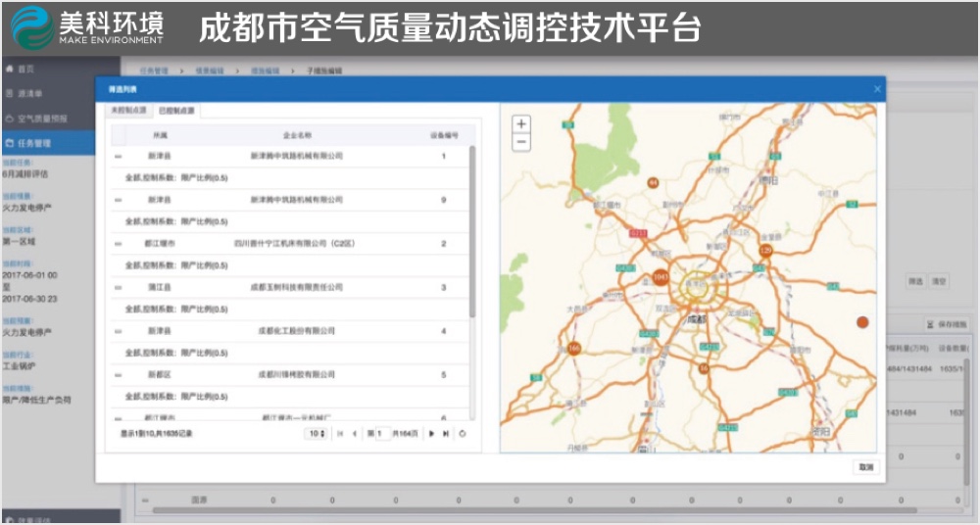This screenshot has width=980, height=525.
Task: Refresh the records list
Action: (462, 433)
